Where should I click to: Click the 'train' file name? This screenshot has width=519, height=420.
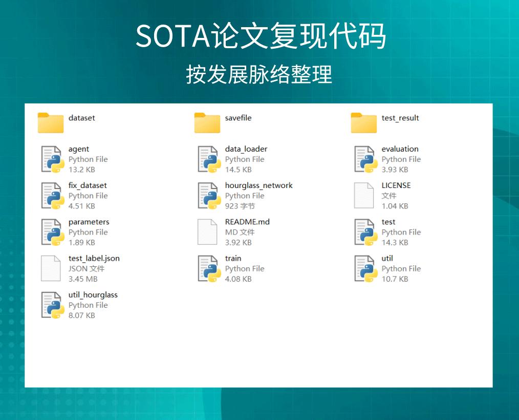[233, 258]
